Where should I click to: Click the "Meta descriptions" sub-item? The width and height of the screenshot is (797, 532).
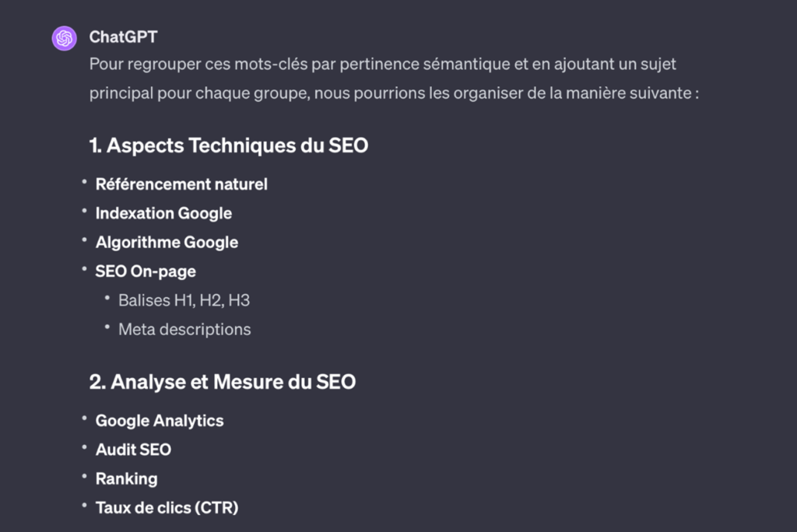pyautogui.click(x=184, y=329)
